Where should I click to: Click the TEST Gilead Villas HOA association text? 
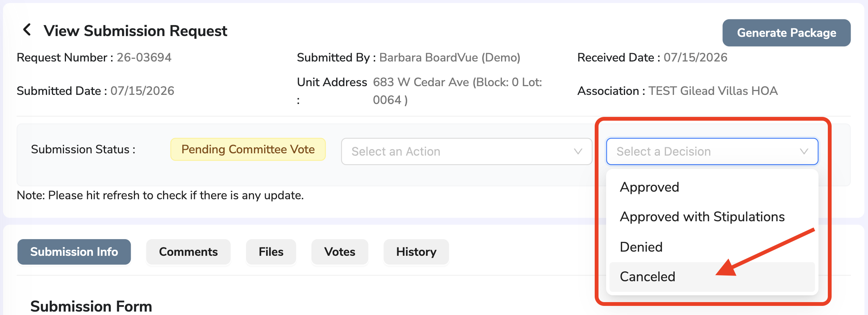713,91
